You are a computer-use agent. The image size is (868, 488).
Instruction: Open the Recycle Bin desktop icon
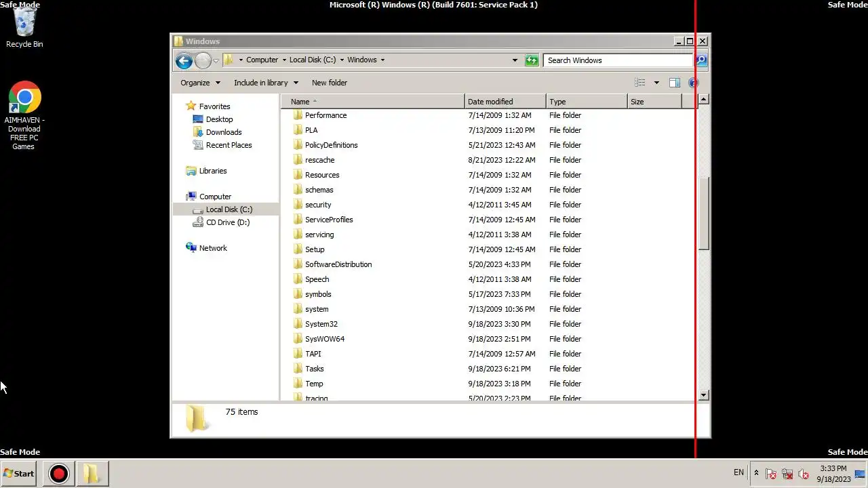pos(24,27)
